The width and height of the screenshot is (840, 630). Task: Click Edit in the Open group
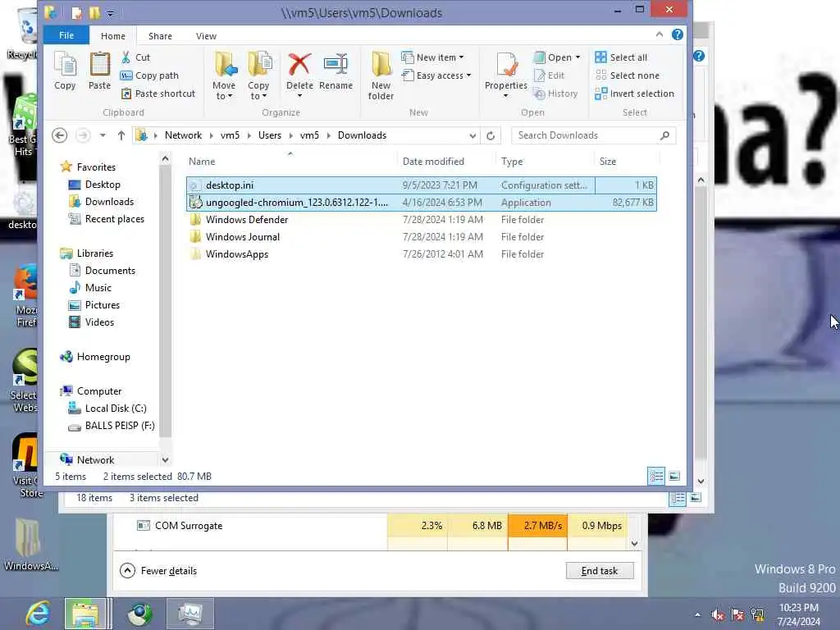549,75
